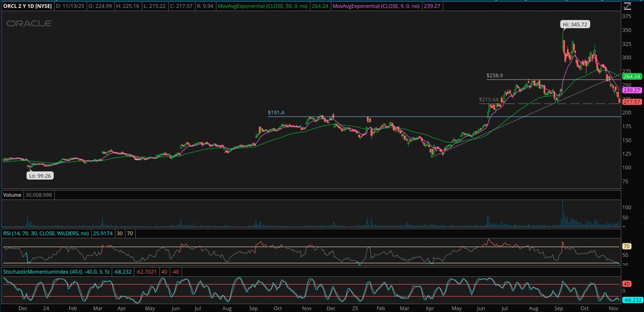Open RSI study settings via its label

(x=46, y=233)
